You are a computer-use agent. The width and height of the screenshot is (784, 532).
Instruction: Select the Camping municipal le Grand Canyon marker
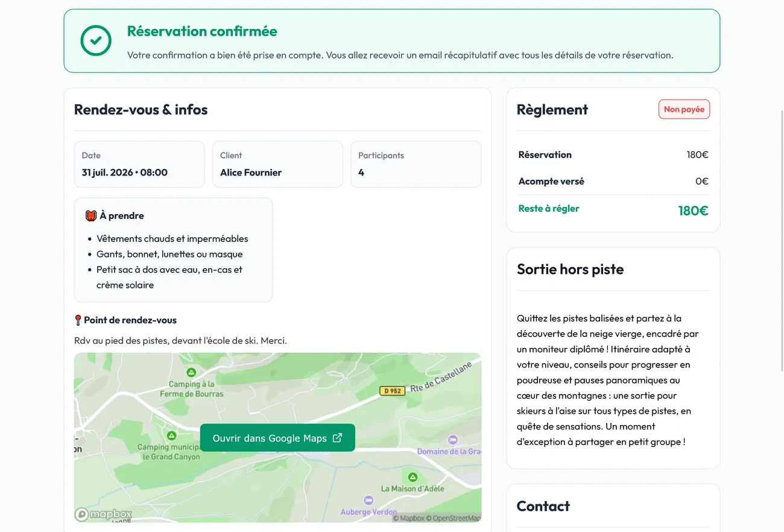(171, 435)
